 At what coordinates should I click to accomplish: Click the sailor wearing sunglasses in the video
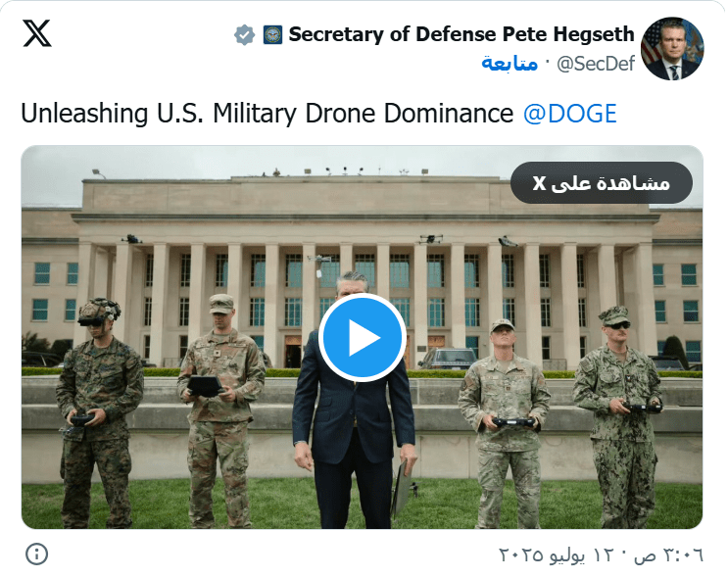click(619, 411)
